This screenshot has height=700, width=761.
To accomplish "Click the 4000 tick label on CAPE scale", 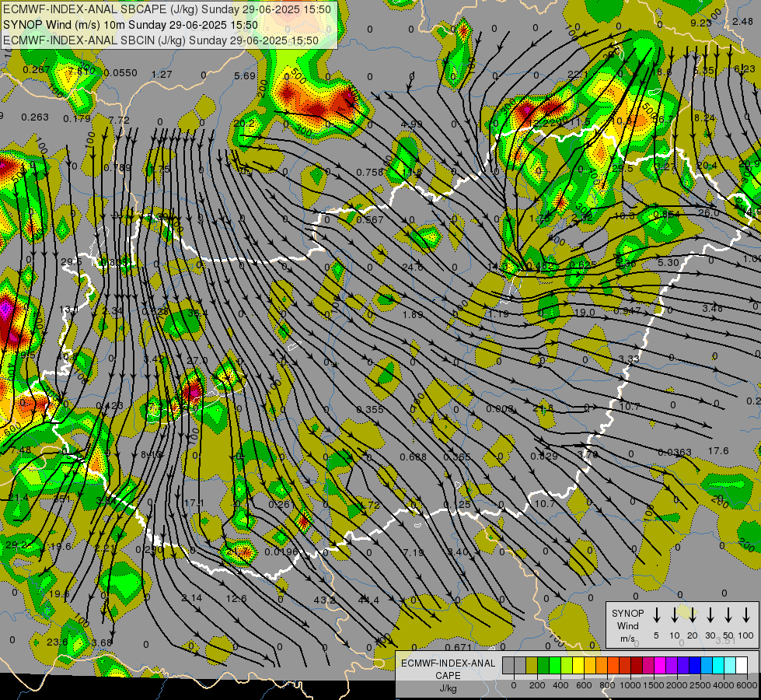I will (724, 685).
